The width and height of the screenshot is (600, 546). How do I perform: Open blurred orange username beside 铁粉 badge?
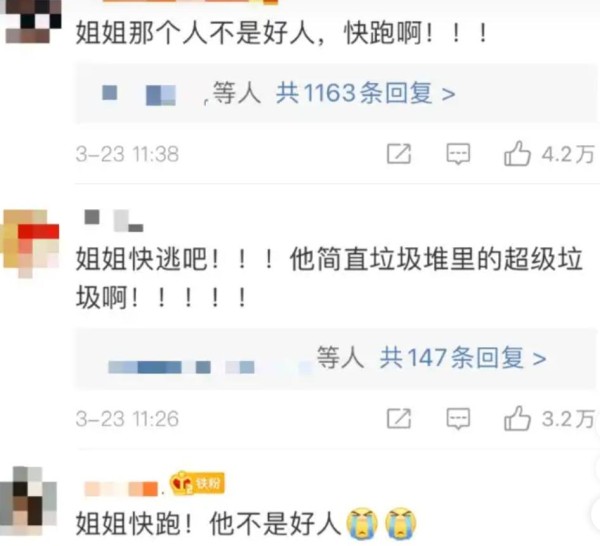(121, 489)
